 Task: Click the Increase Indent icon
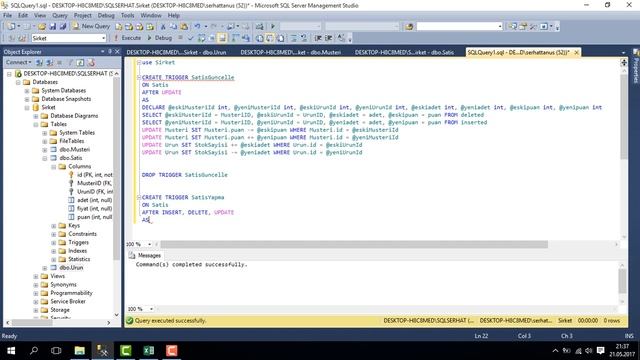pos(329,38)
